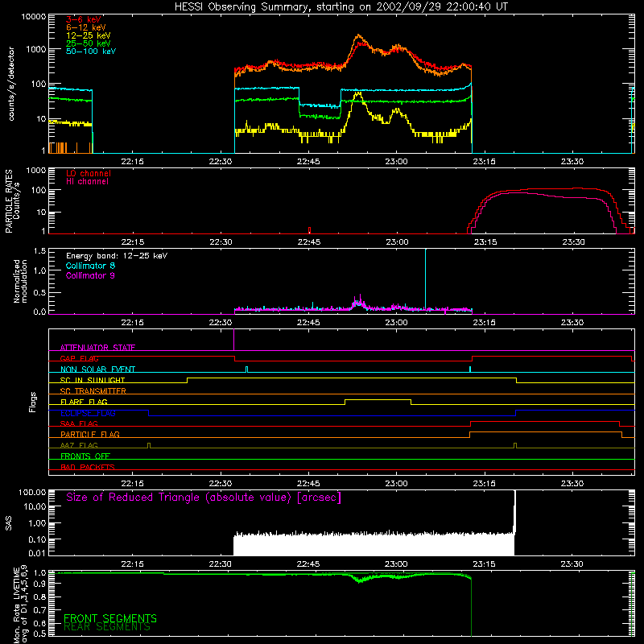Viewport: 644px width, 644px height.
Task: Click the '100.00' tick on SAS axis
Action: tap(32, 493)
